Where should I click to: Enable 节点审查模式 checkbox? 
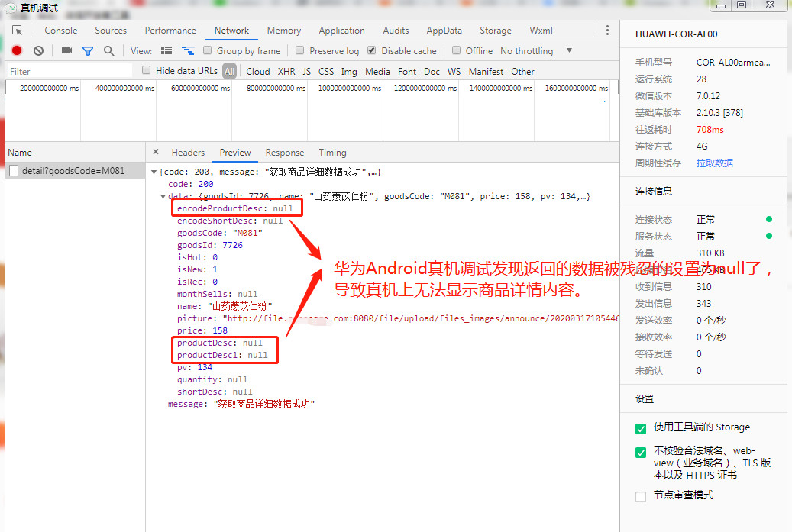(x=641, y=497)
